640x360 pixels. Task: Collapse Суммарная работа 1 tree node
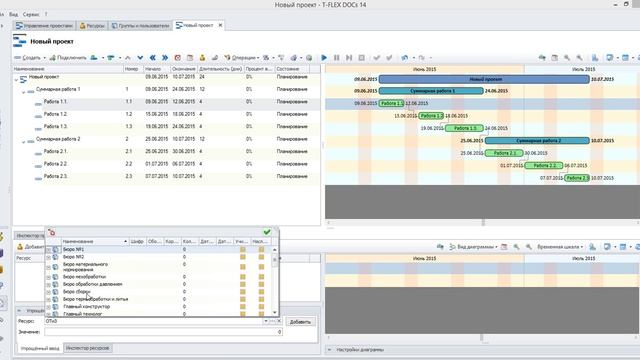point(23,92)
